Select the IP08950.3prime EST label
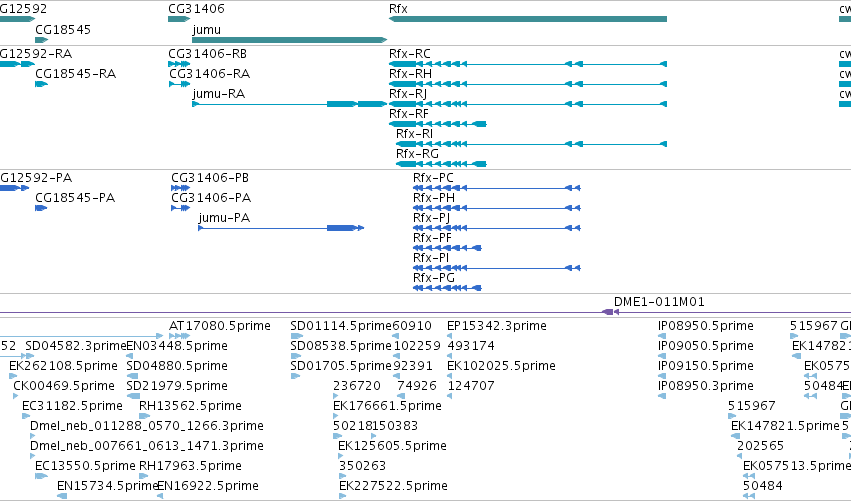This screenshot has width=851, height=501. [x=706, y=386]
